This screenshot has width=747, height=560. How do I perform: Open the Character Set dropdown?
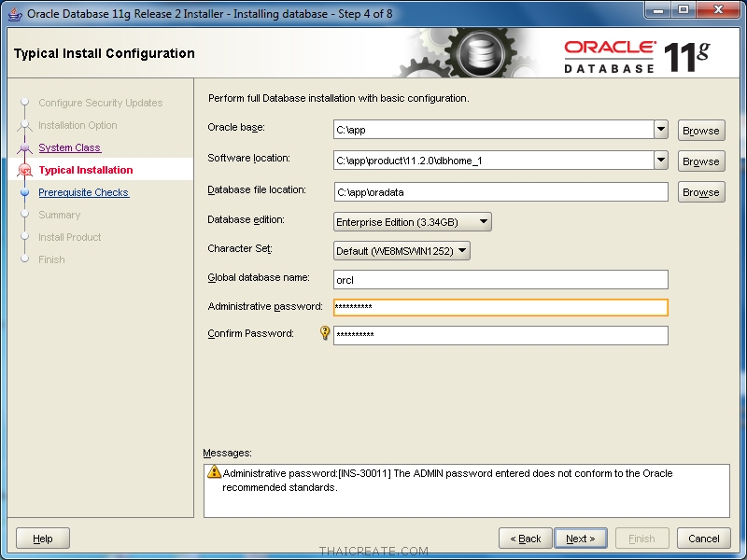pos(461,250)
